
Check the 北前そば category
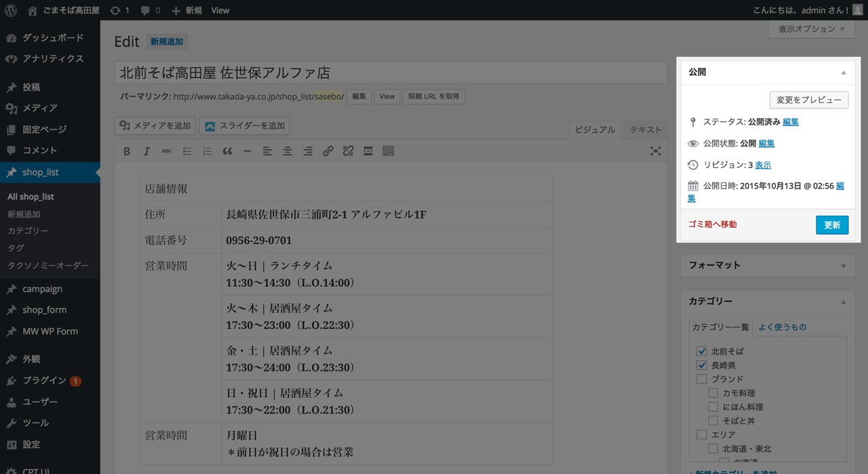702,351
